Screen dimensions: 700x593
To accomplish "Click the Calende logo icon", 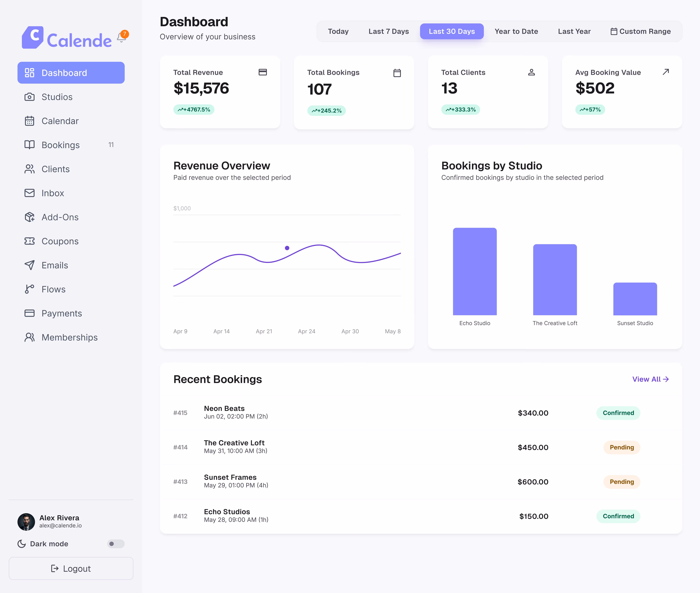I will [33, 37].
